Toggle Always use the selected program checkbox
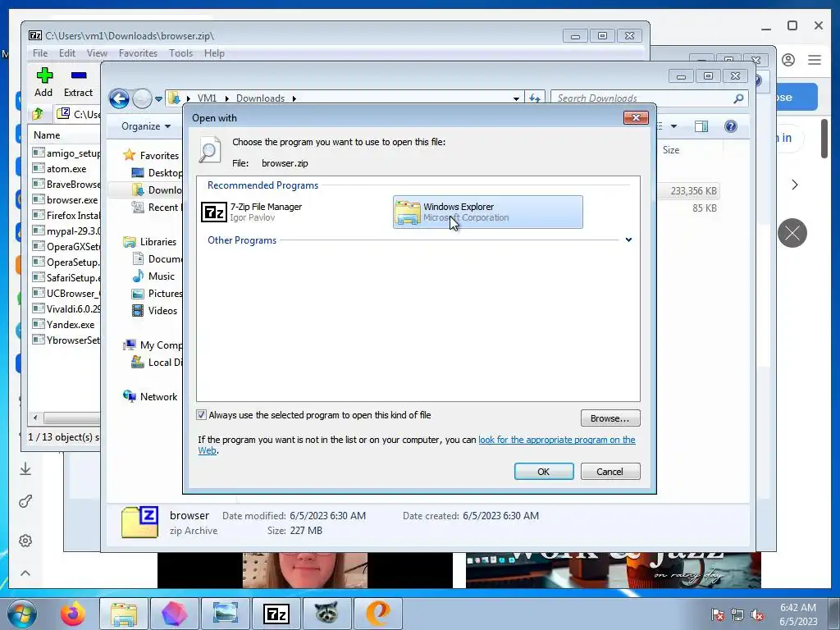Viewport: 840px width, 630px height. pos(202,414)
